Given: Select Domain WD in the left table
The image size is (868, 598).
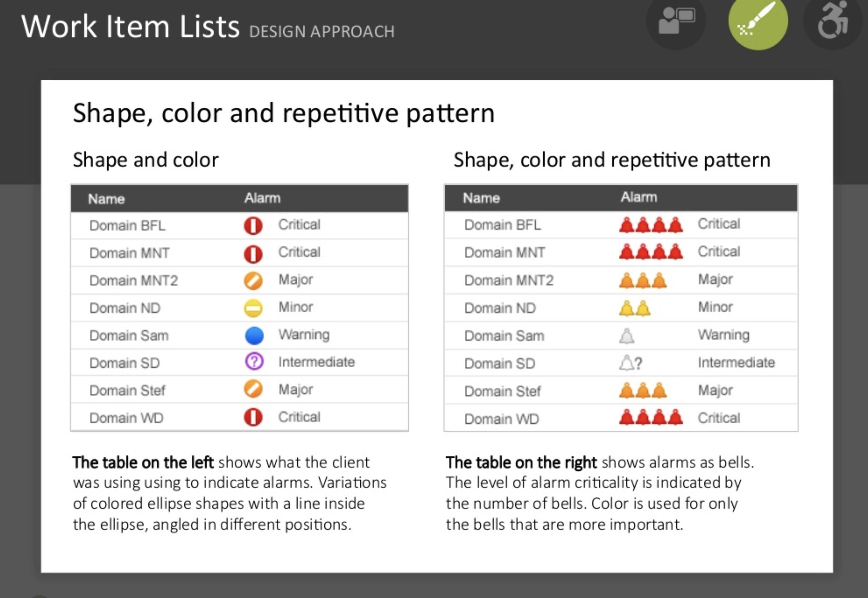Looking at the screenshot, I should 126,418.
